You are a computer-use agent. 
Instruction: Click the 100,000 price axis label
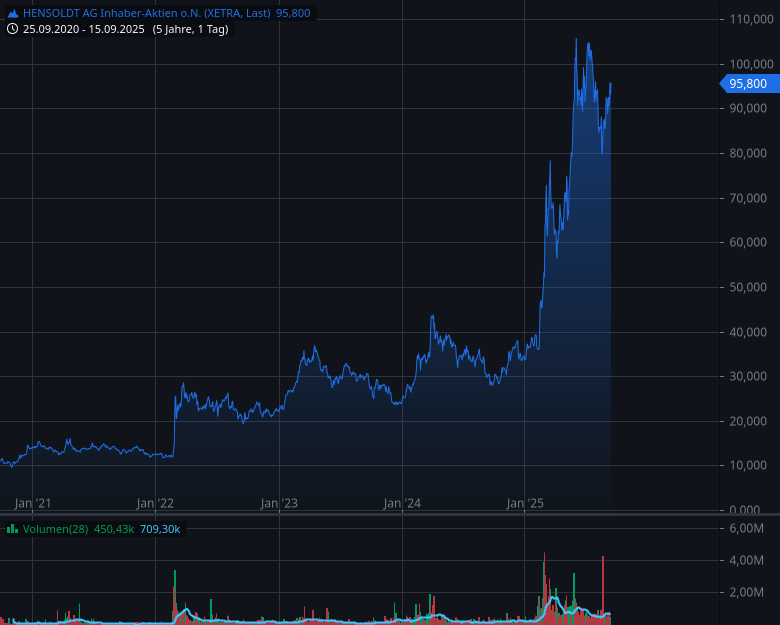(x=751, y=64)
